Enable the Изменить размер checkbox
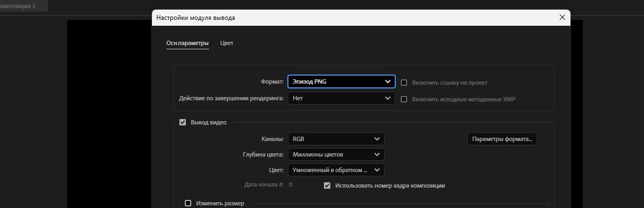The image size is (644, 208). point(188,203)
